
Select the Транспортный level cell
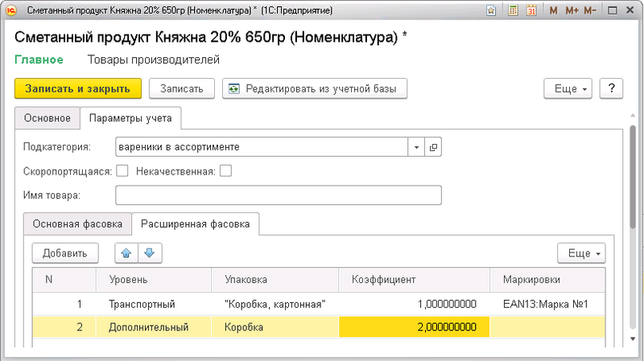click(154, 304)
